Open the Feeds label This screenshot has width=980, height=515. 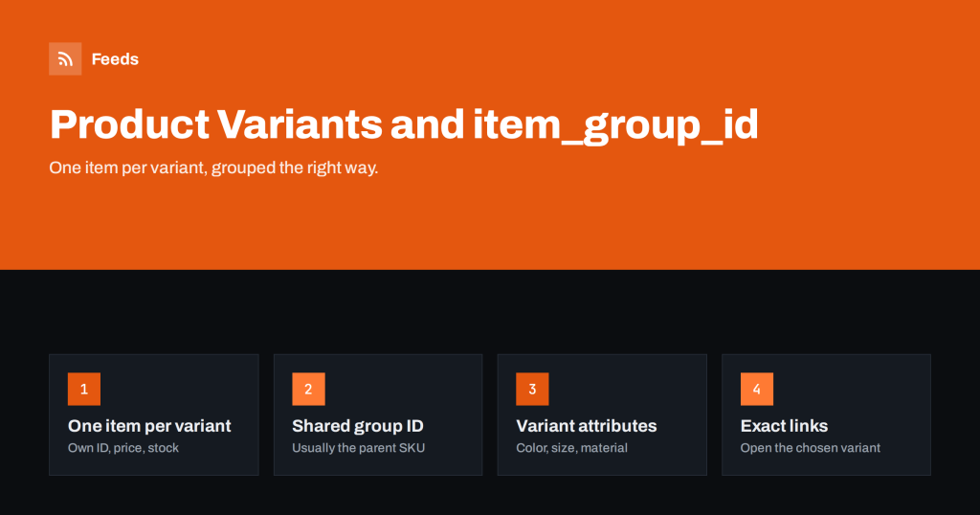[x=115, y=58]
